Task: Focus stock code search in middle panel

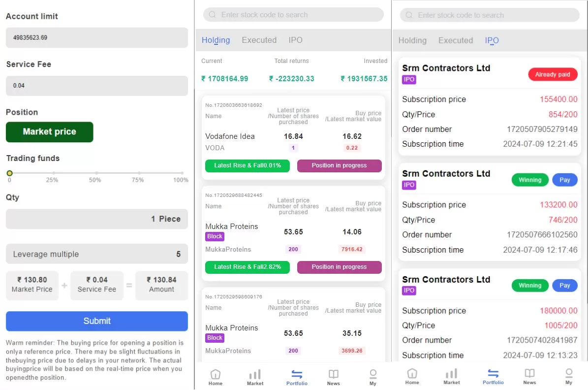Action: (x=293, y=15)
